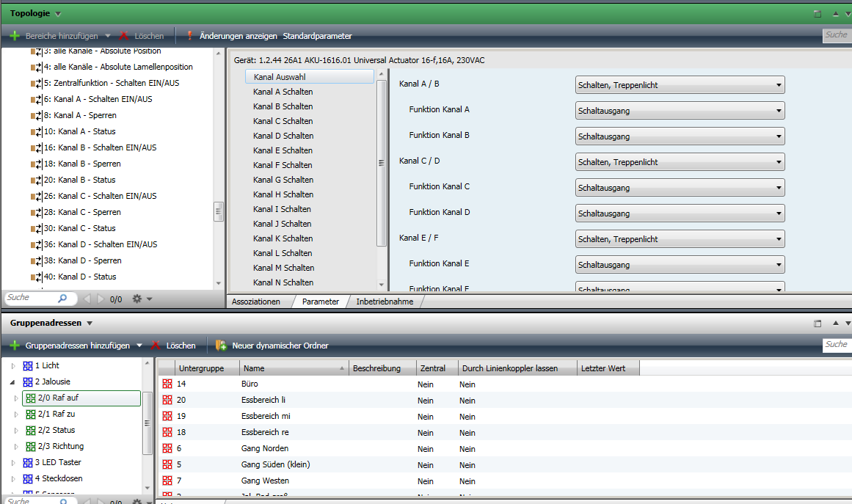Click the group address icon in Essbereich re row
852x504 pixels.
167,432
